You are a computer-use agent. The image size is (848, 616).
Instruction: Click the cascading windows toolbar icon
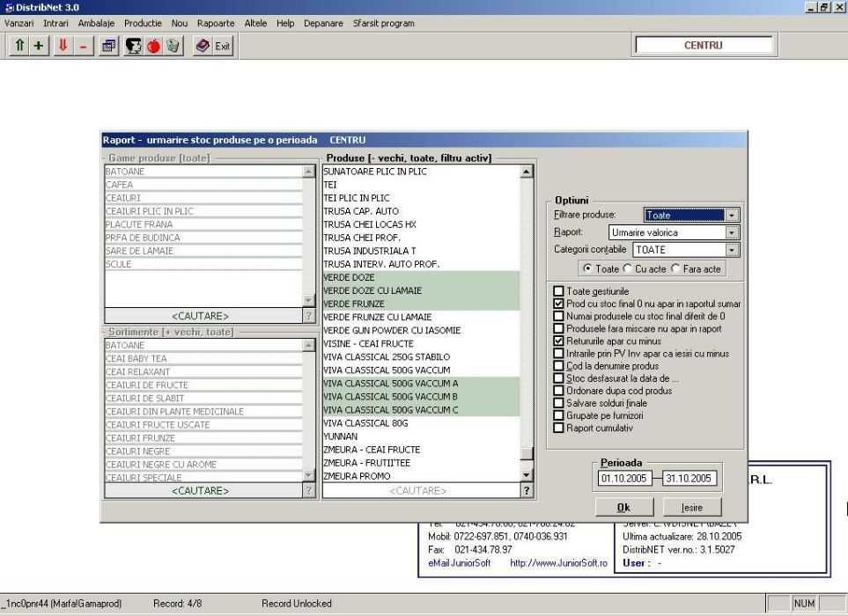tap(108, 46)
